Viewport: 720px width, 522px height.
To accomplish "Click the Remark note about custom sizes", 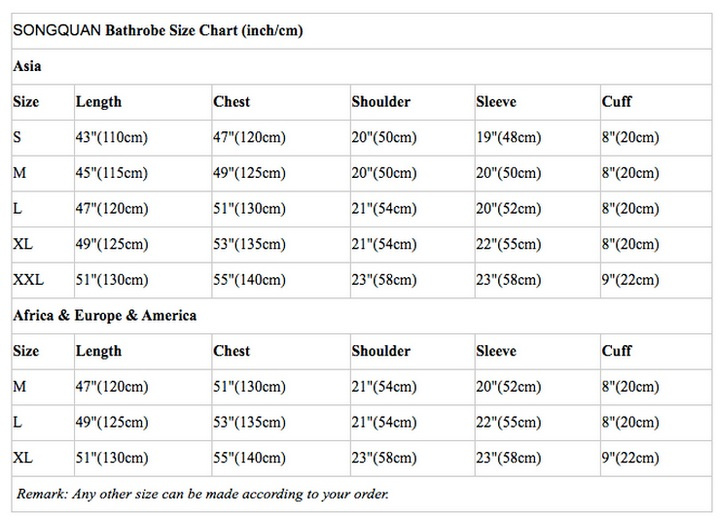I will pos(202,494).
